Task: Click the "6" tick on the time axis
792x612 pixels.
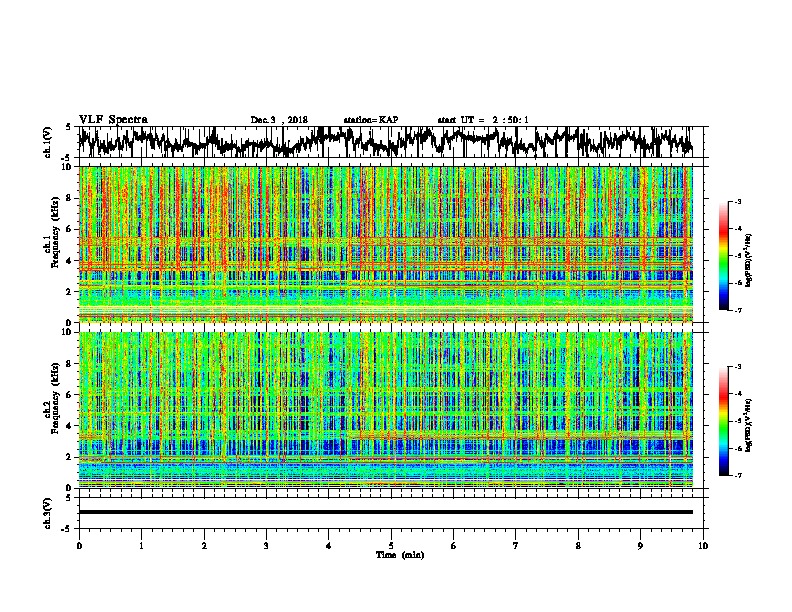Action: pyautogui.click(x=454, y=546)
